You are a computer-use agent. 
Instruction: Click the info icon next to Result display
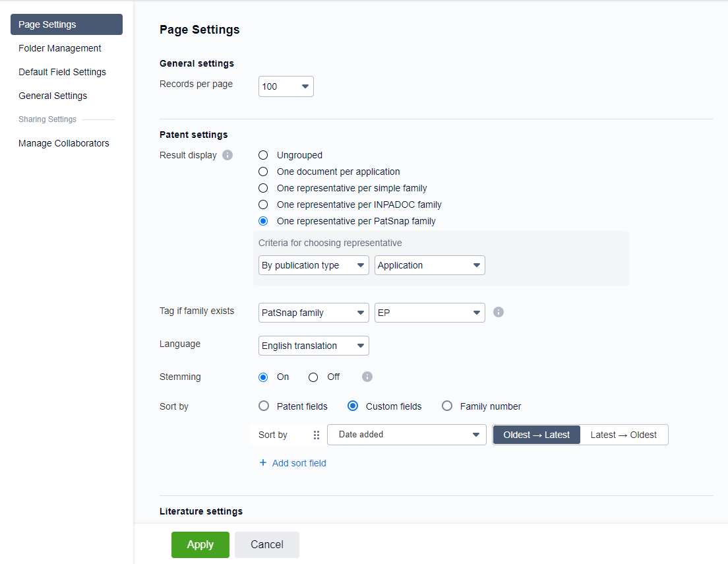[x=228, y=156]
